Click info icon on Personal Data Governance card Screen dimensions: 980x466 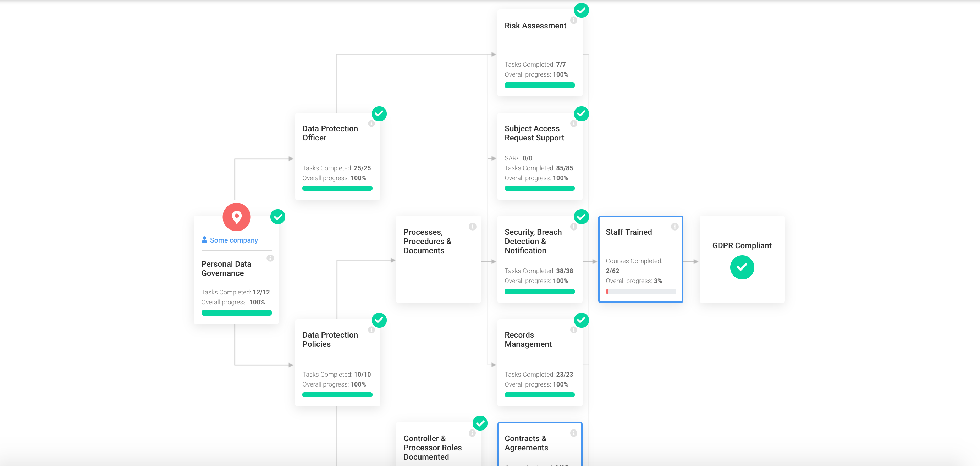pyautogui.click(x=270, y=259)
